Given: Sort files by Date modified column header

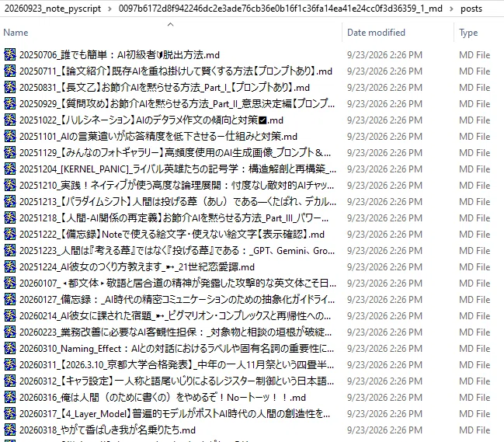Looking at the screenshot, I should 376,33.
